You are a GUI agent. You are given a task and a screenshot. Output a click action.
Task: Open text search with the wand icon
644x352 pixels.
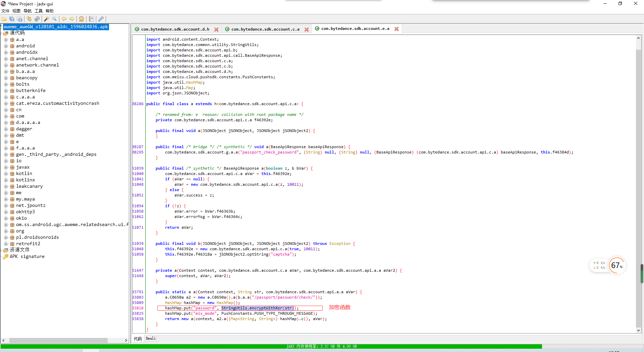pyautogui.click(x=47, y=19)
